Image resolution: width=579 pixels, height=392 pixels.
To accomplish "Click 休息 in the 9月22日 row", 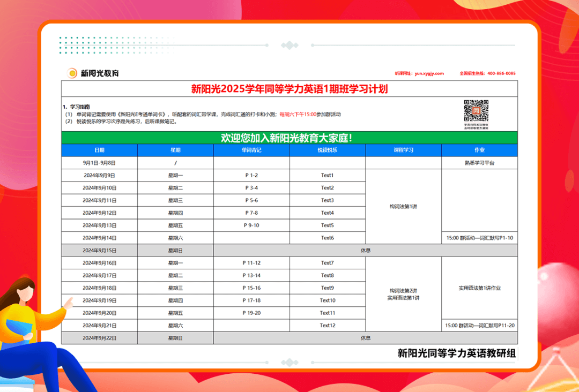I will point(366,338).
